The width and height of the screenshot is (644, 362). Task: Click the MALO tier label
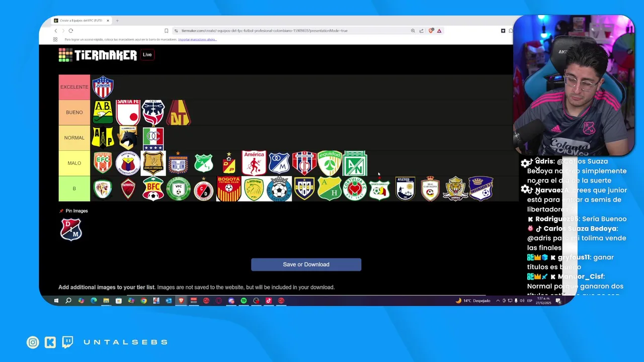(x=74, y=163)
